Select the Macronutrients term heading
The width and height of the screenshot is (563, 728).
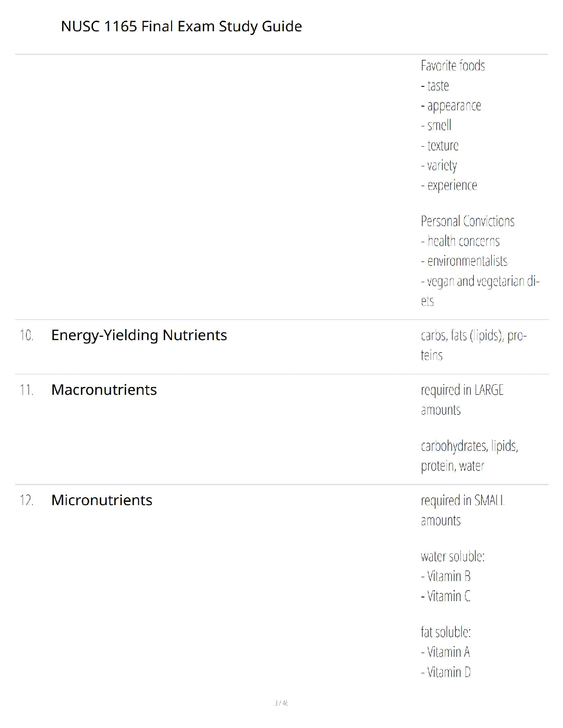pos(104,390)
